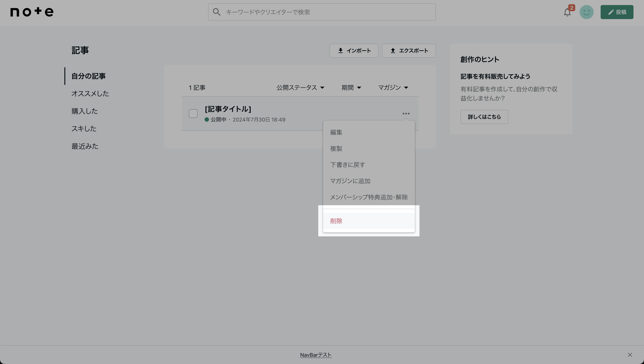Choose 下書きに戻す menu entry
This screenshot has height=364, width=644.
pos(369,165)
